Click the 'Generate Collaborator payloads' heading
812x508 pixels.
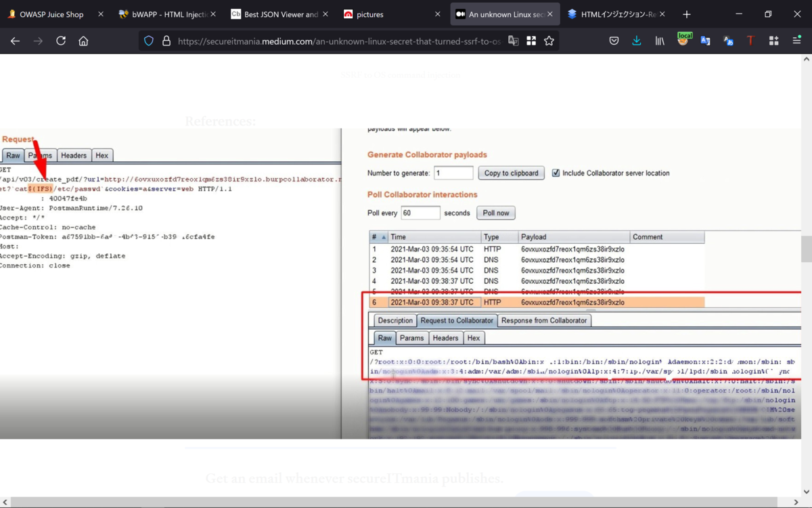(x=427, y=155)
